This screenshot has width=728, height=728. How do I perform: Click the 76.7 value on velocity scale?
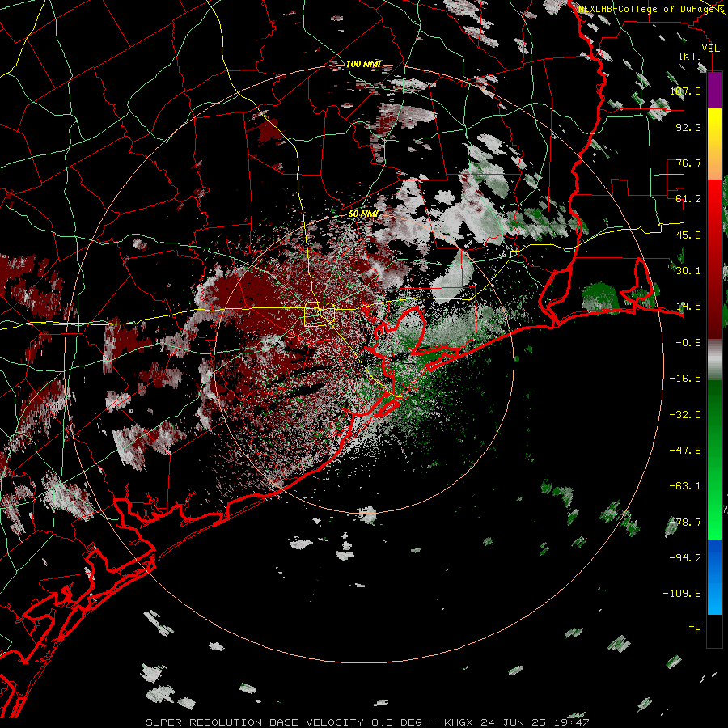pos(688,163)
